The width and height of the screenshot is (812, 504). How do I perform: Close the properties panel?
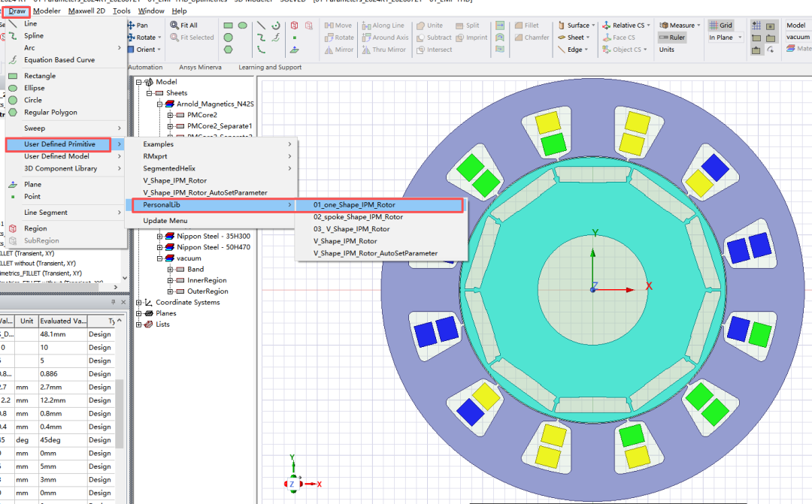(x=123, y=302)
